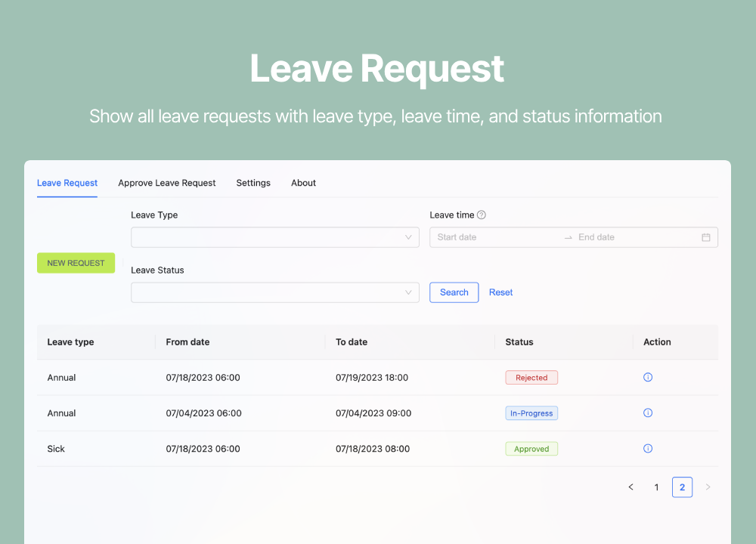Click the next page right arrow

coord(708,487)
